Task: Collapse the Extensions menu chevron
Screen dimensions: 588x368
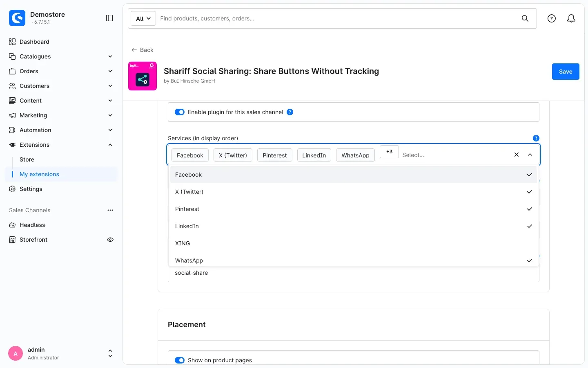Action: (x=110, y=145)
